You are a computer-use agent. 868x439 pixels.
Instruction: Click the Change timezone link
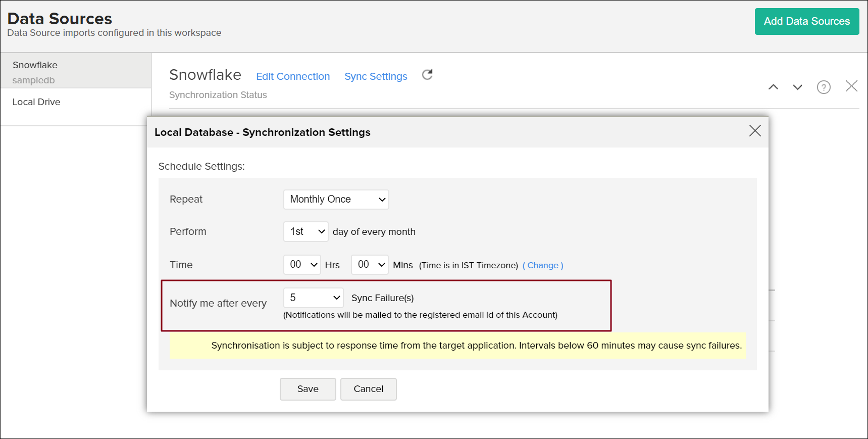542,266
